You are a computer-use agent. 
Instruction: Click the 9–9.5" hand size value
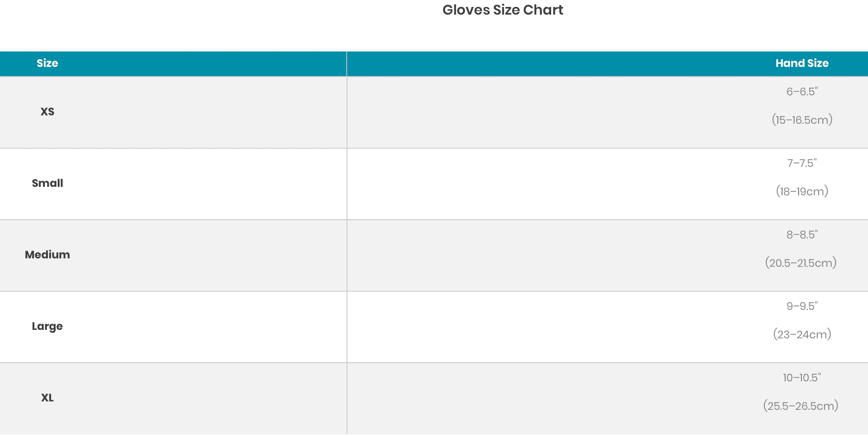[x=802, y=306]
